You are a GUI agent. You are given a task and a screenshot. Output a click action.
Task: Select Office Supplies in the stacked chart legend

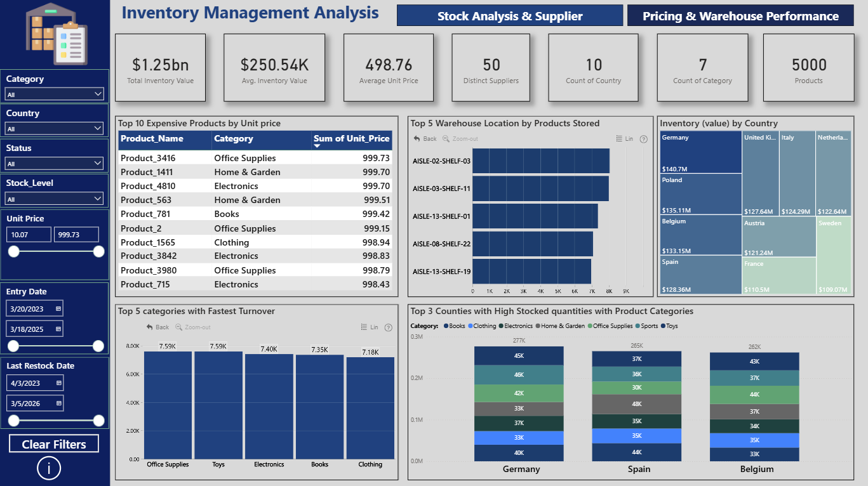(610, 326)
